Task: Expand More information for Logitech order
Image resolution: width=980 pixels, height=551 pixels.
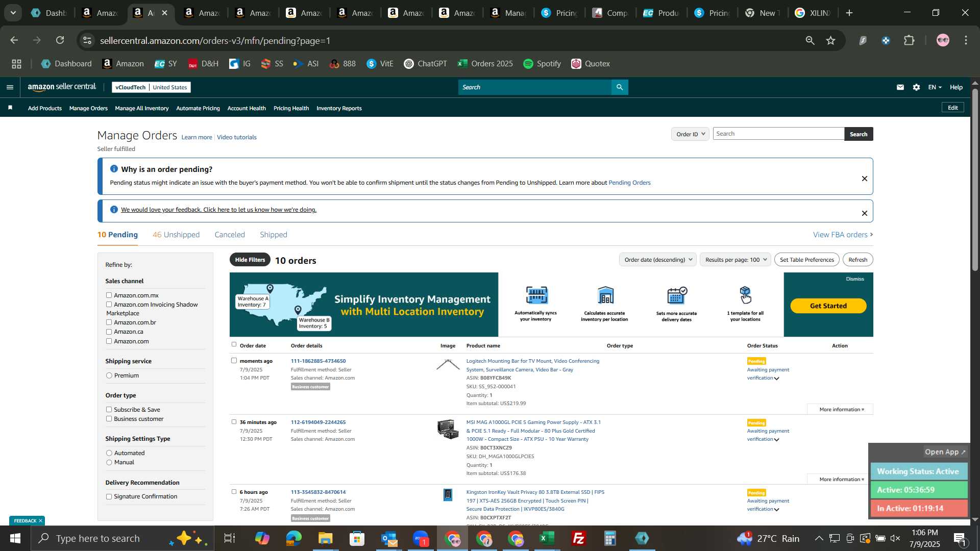Action: tap(840, 409)
